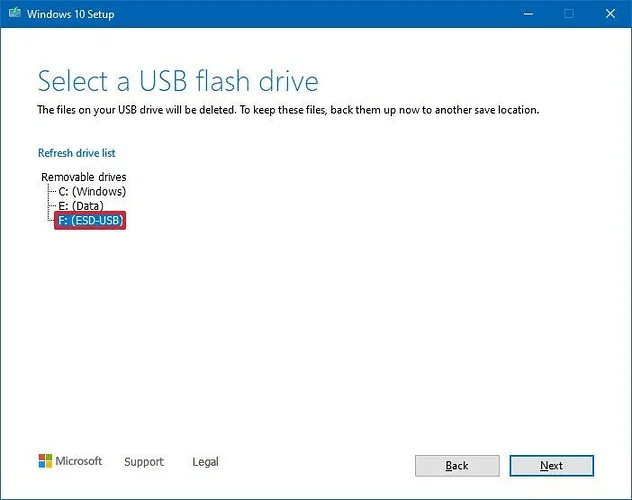632x500 pixels.
Task: Click the Windows 10 Setup title text
Action: (x=71, y=14)
